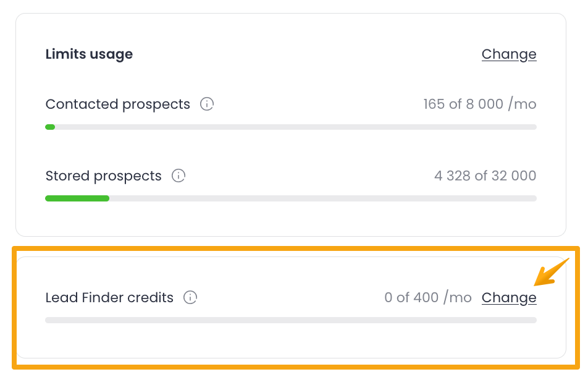Screen dimensions: 588x377
Task: Click the Stored prospects label
Action: coord(103,176)
